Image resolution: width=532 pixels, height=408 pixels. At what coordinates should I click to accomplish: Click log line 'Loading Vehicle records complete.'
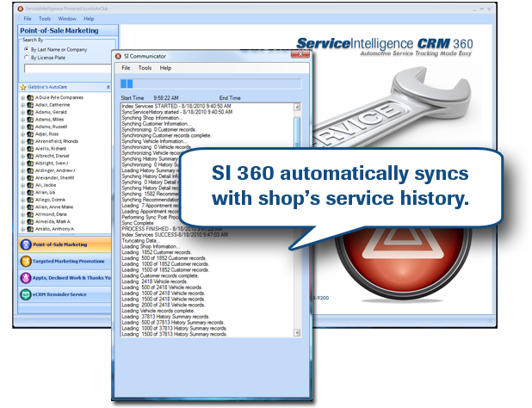click(x=158, y=311)
